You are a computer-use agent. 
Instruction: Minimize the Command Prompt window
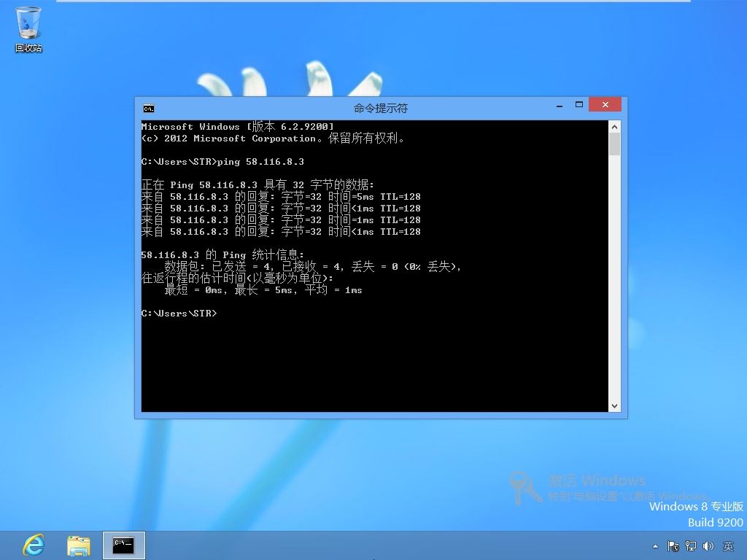(x=560, y=105)
